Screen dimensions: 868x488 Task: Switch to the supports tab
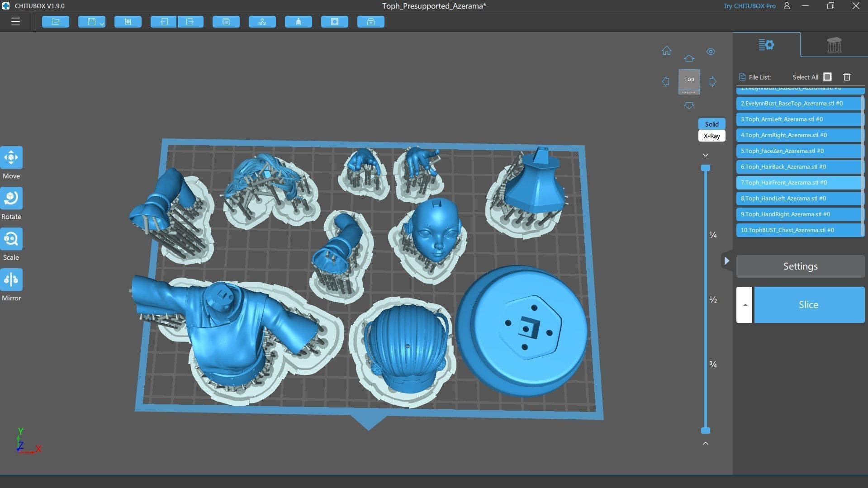pyautogui.click(x=834, y=45)
